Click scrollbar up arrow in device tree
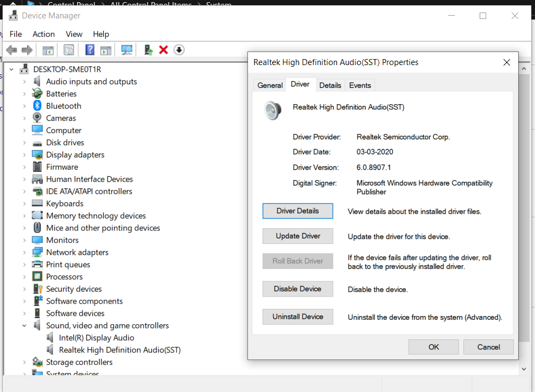Viewport: 535px width, 392px height. click(524, 68)
